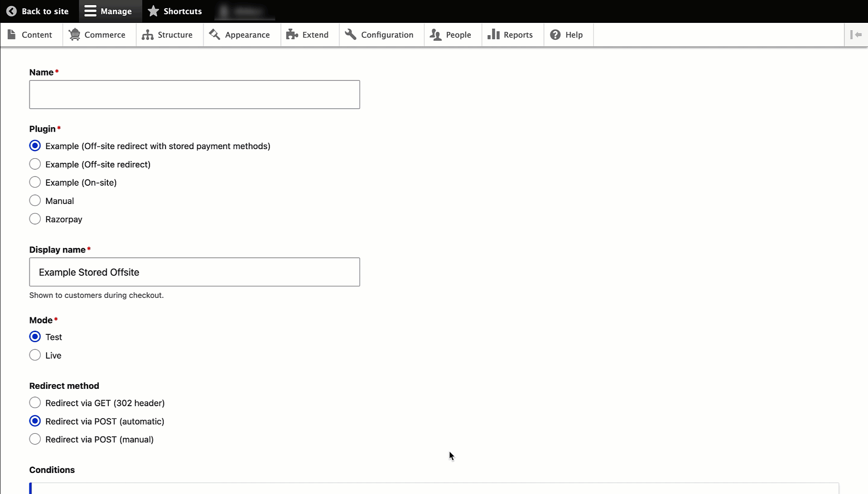Focus the Name text field
Screen dimensions: 868x494
(194, 95)
